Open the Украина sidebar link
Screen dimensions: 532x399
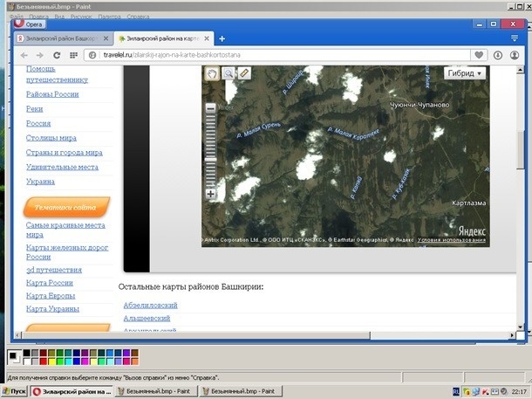coord(40,182)
